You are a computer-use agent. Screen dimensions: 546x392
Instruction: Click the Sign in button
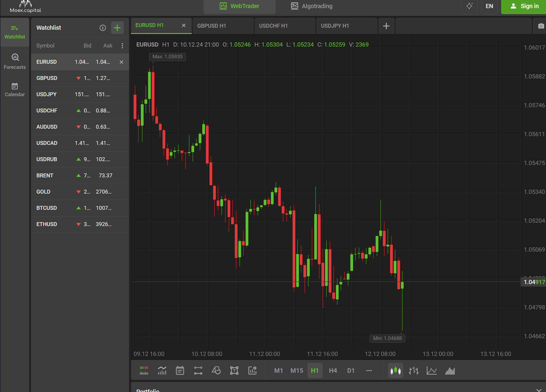coord(524,6)
